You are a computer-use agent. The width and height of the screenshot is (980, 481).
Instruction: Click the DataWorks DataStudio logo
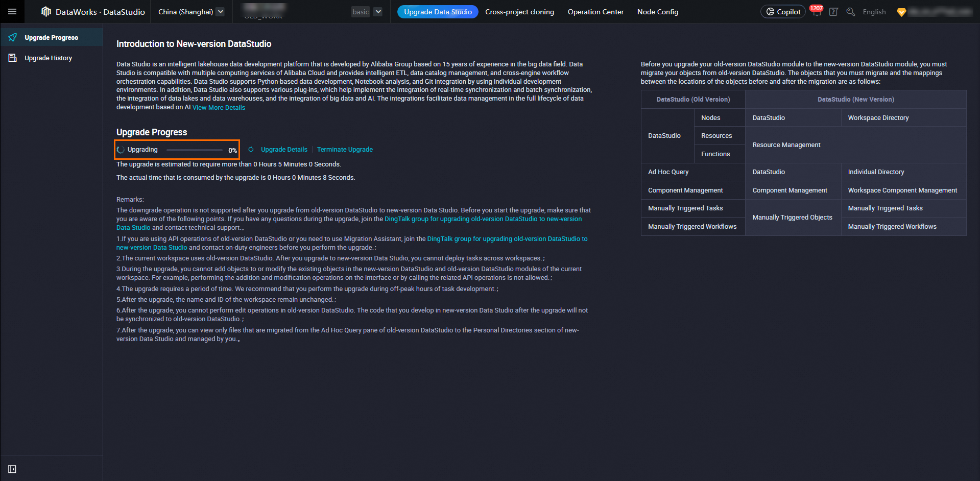tap(93, 12)
